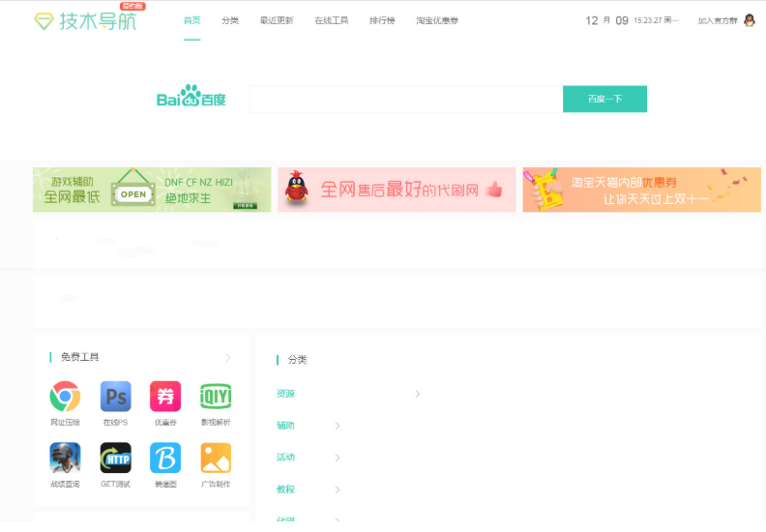This screenshot has width=766, height=532.
Task: Open the 辅助 category link
Action: pos(285,426)
